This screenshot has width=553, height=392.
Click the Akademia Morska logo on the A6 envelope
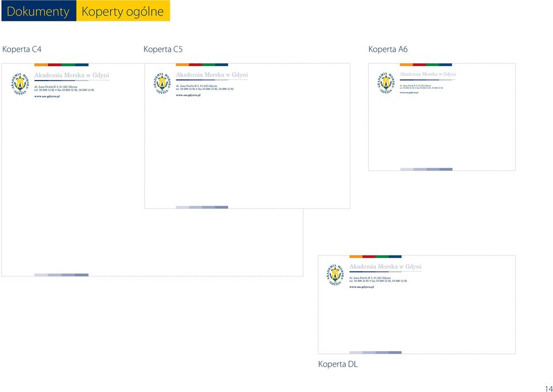[385, 83]
